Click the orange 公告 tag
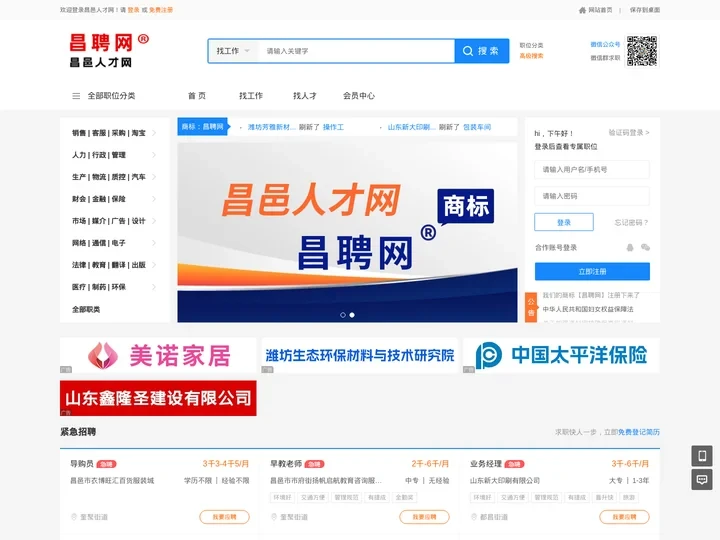720x540 pixels. click(x=531, y=307)
